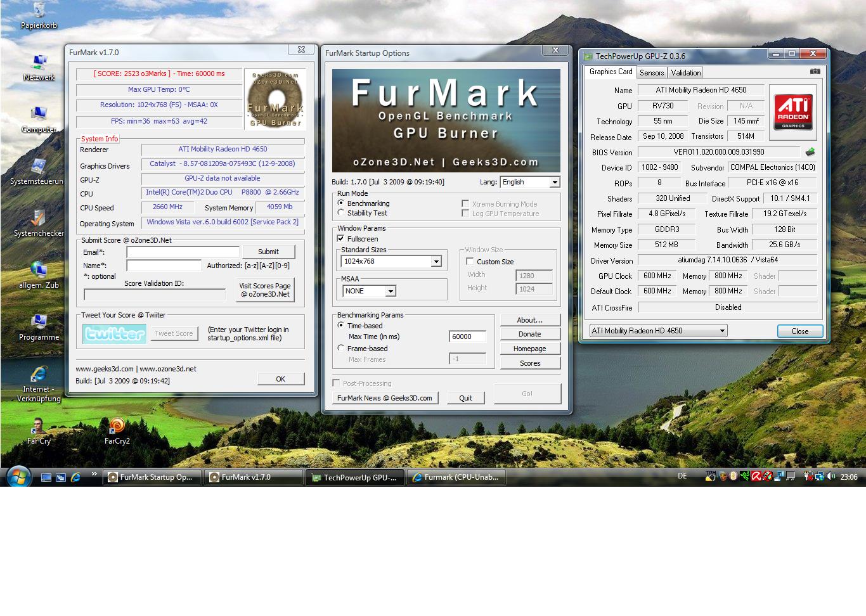Click the About... button

530,320
